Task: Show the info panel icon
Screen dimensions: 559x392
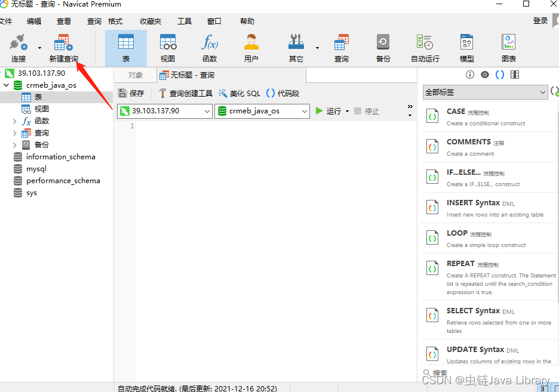Action: tap(470, 75)
